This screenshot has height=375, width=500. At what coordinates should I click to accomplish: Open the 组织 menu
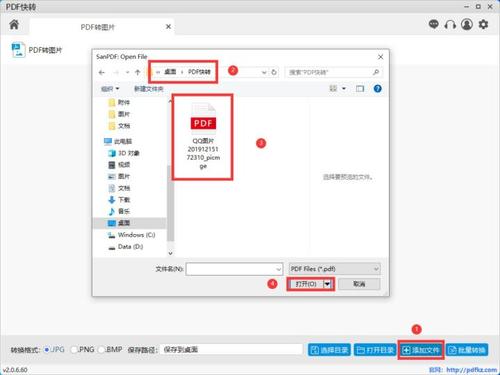[x=110, y=89]
